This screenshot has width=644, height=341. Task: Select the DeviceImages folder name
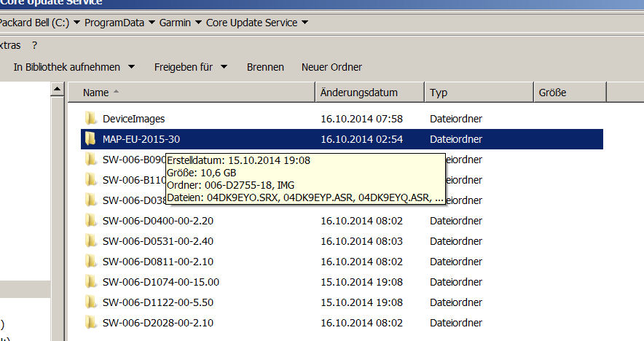133,119
